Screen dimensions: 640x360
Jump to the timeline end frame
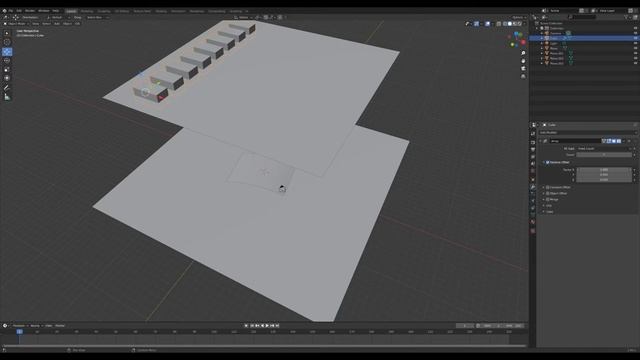click(x=278, y=326)
